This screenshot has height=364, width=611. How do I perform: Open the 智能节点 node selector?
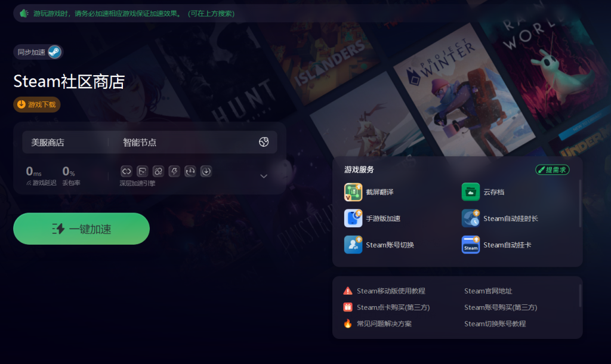pos(140,143)
